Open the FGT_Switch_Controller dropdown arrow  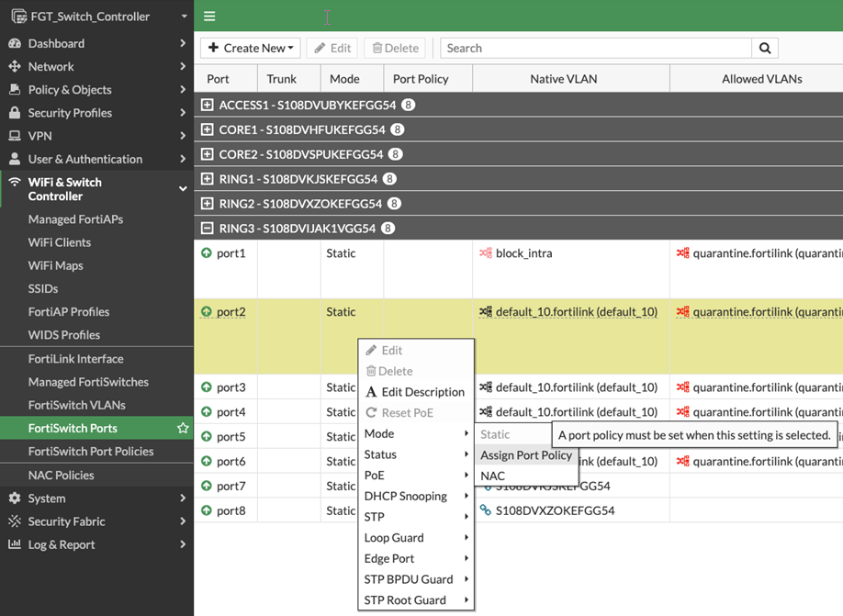184,17
